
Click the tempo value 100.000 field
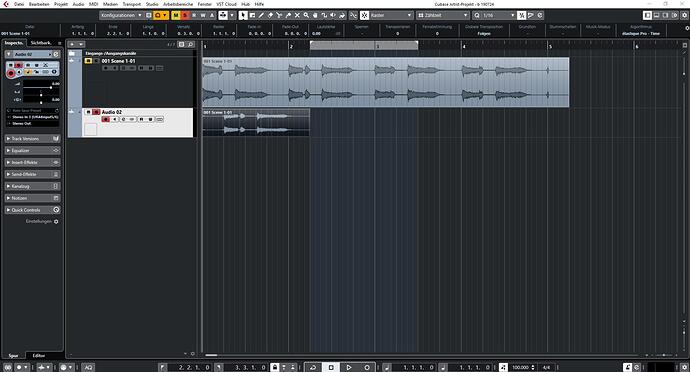coord(521,367)
